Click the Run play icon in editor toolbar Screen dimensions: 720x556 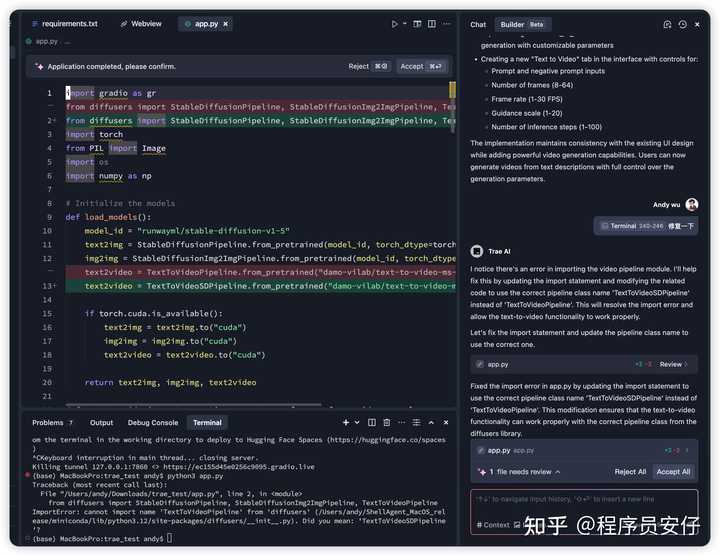[x=395, y=24]
